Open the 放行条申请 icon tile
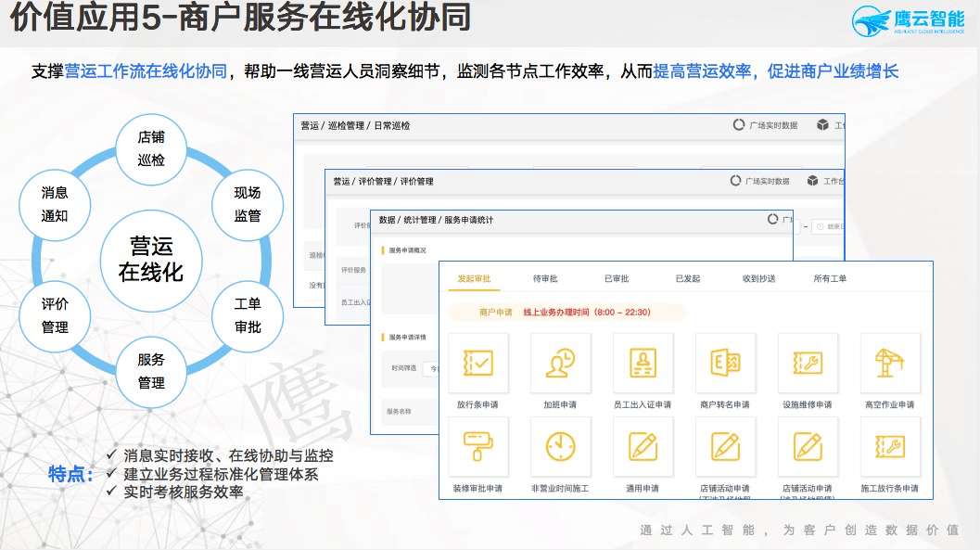Viewport: 980px width, 550px height. click(x=478, y=364)
